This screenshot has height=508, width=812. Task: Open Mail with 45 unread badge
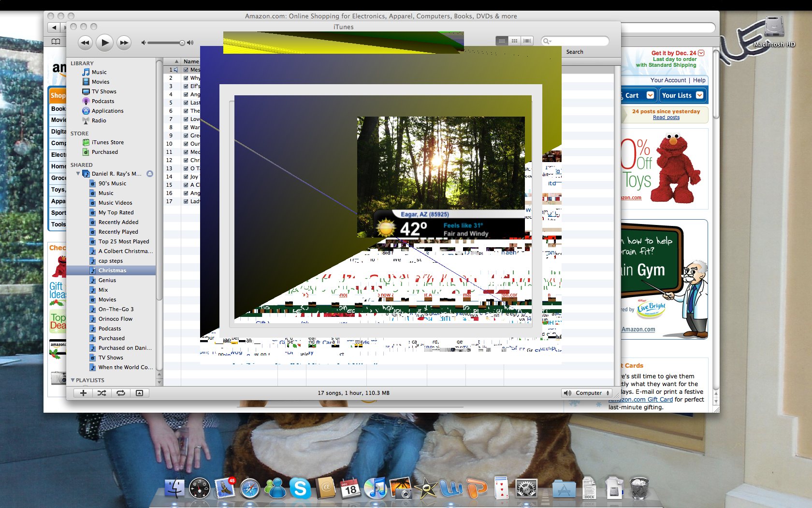click(225, 488)
